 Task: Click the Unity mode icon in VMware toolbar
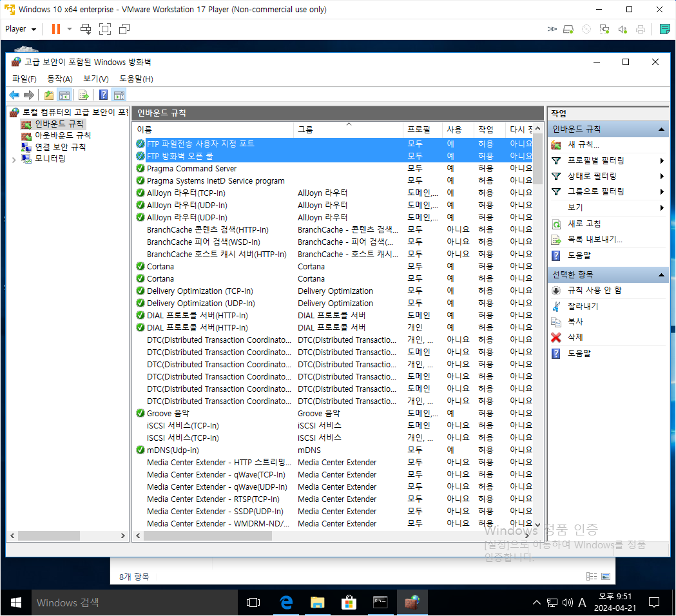pos(124,29)
